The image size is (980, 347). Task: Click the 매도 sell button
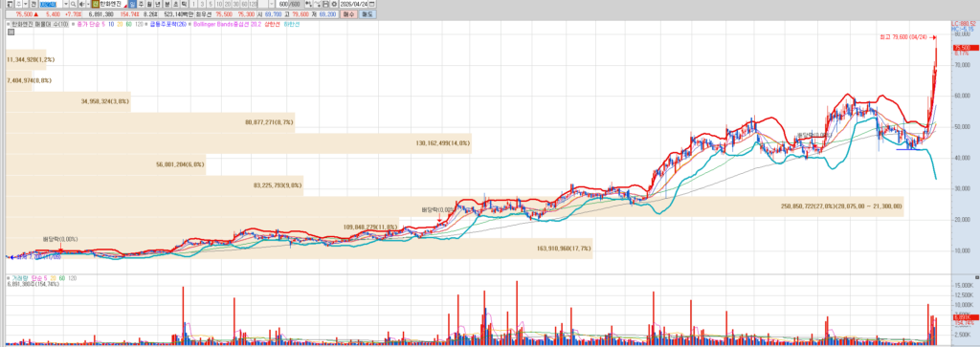tap(368, 13)
